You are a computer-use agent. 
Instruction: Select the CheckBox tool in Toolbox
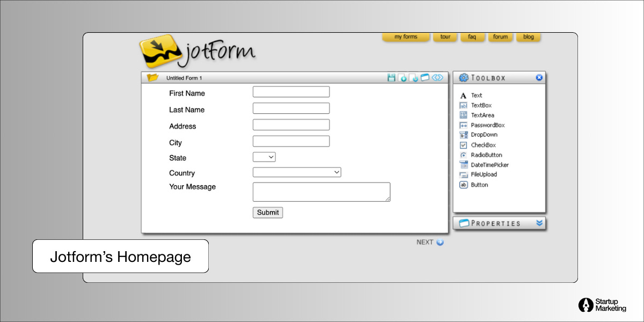tap(478, 145)
